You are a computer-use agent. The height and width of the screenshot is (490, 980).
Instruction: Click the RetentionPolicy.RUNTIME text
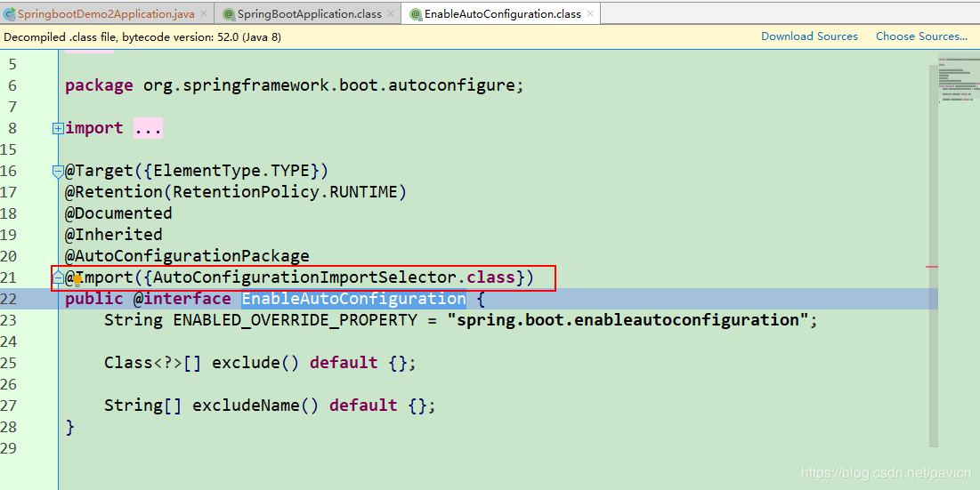click(x=285, y=192)
